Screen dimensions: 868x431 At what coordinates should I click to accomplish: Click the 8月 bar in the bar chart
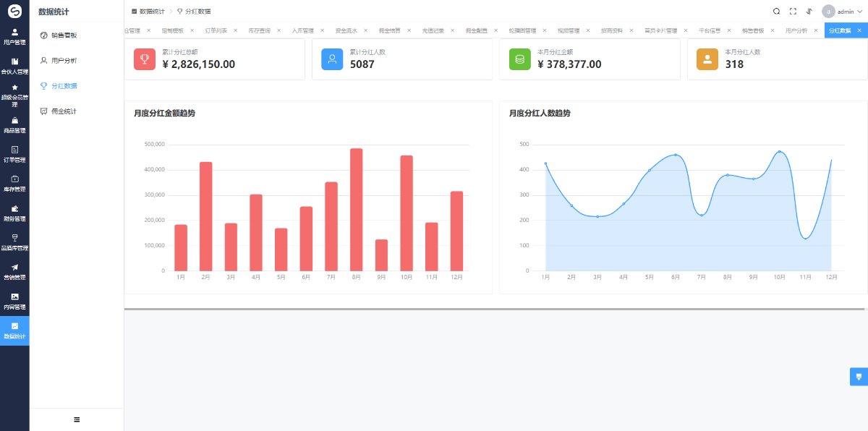[x=356, y=210]
